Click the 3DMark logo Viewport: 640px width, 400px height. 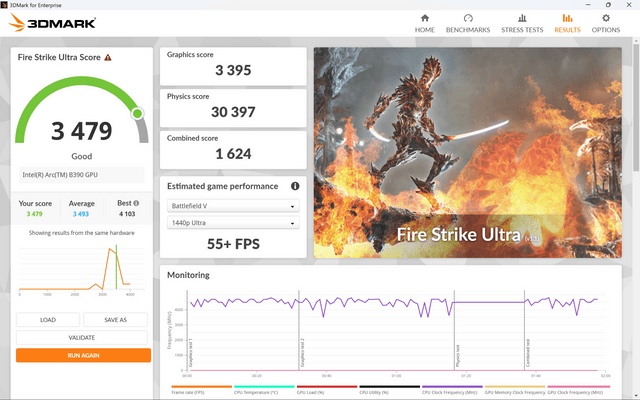(x=52, y=22)
